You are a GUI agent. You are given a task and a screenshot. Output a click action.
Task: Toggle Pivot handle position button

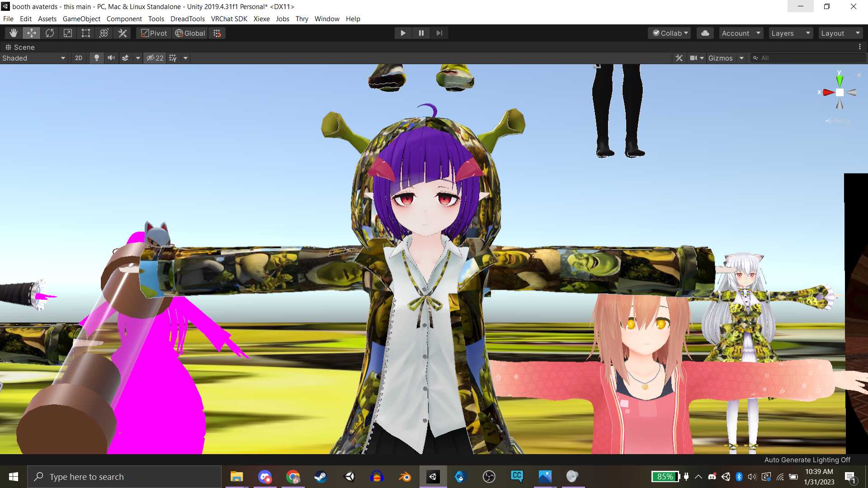tap(154, 33)
